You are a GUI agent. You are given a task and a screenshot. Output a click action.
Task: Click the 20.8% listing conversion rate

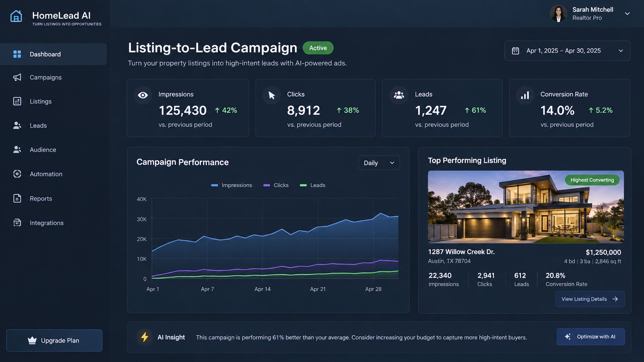pyautogui.click(x=555, y=276)
